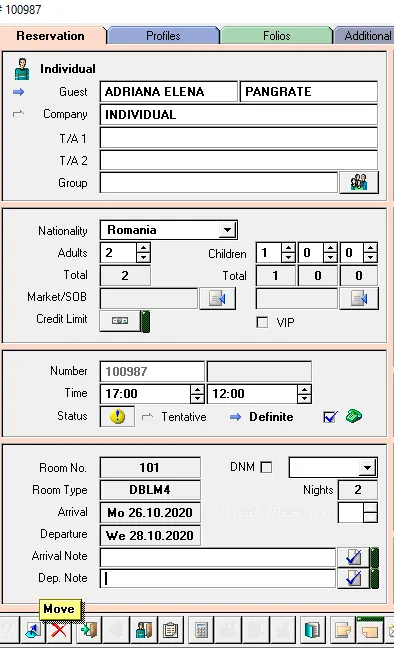
Task: Click the PANGRATE last name field
Action: 309,92
